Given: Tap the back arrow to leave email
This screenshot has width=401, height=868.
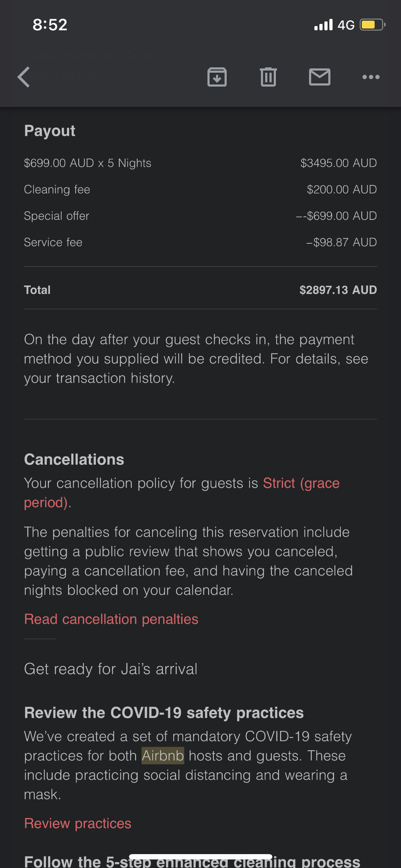Looking at the screenshot, I should coord(24,77).
